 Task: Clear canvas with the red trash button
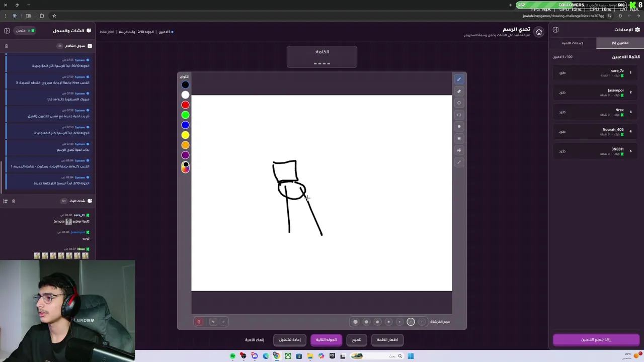point(199,322)
